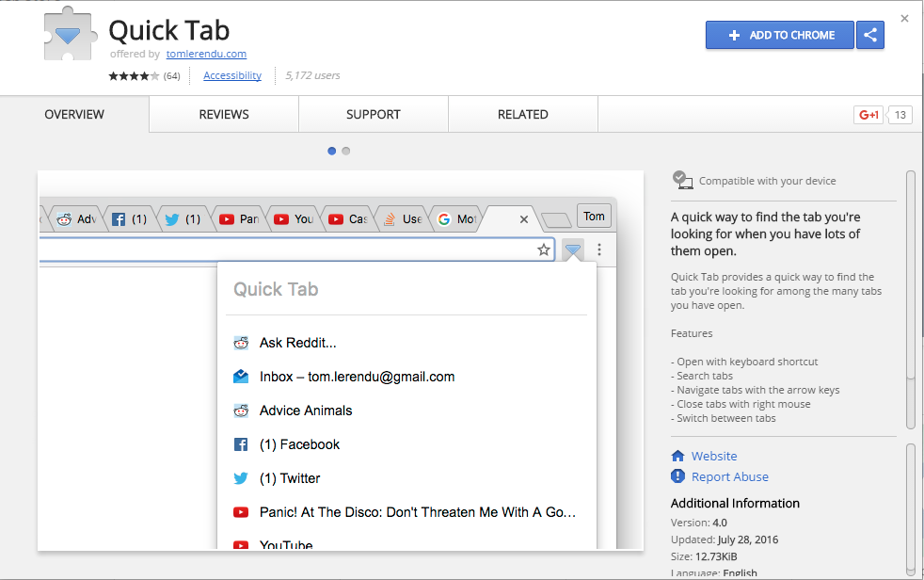Click the description panel scrollbar
Image resolution: width=924 pixels, height=580 pixels.
[911, 300]
